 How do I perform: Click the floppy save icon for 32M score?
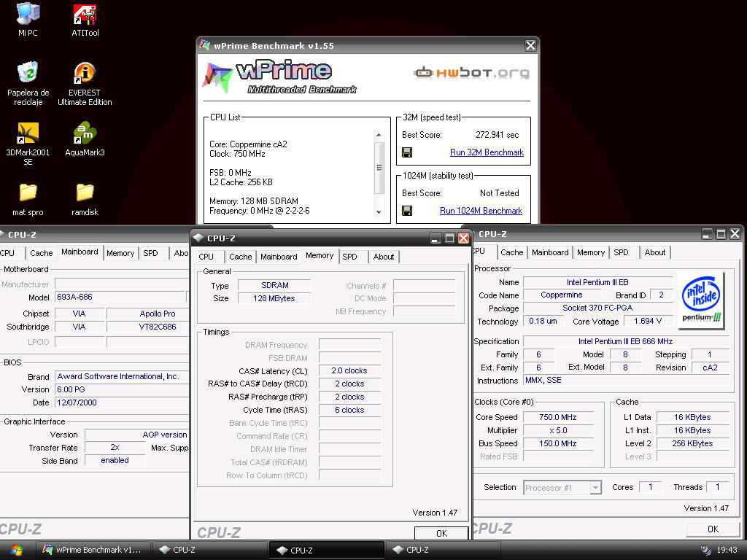click(407, 152)
